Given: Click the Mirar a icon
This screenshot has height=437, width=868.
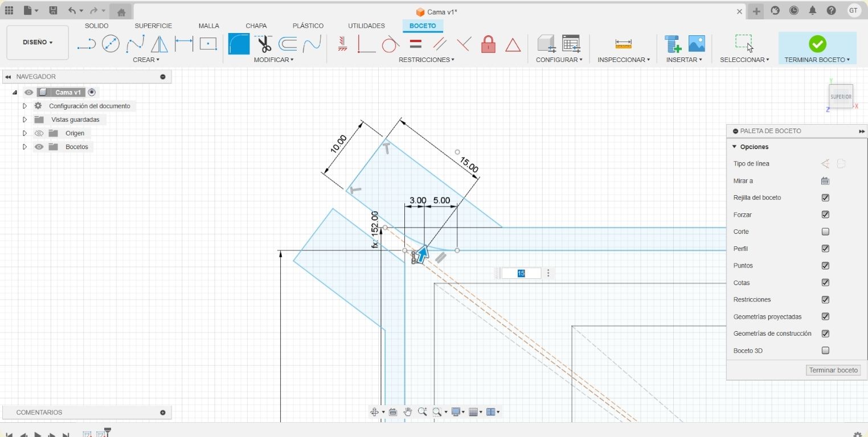Looking at the screenshot, I should tap(825, 181).
